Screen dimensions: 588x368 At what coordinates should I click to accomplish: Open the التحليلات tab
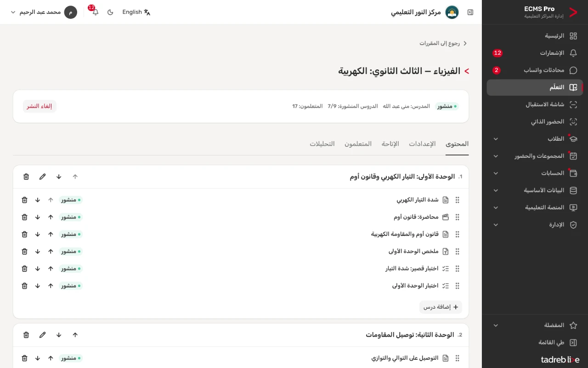point(322,144)
